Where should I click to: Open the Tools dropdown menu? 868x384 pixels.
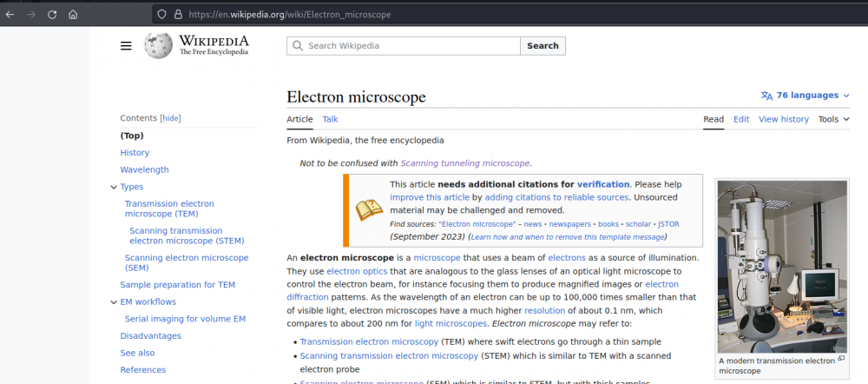pos(833,119)
